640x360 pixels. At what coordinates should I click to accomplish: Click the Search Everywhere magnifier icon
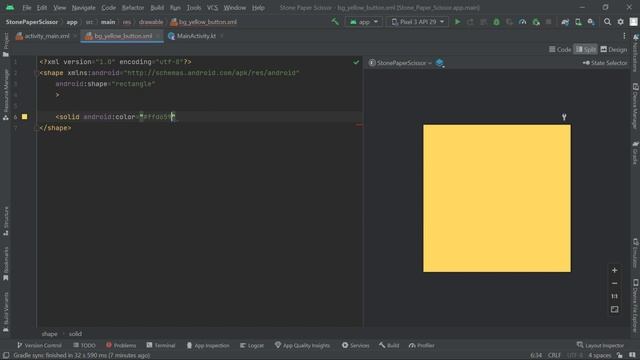pos(607,22)
